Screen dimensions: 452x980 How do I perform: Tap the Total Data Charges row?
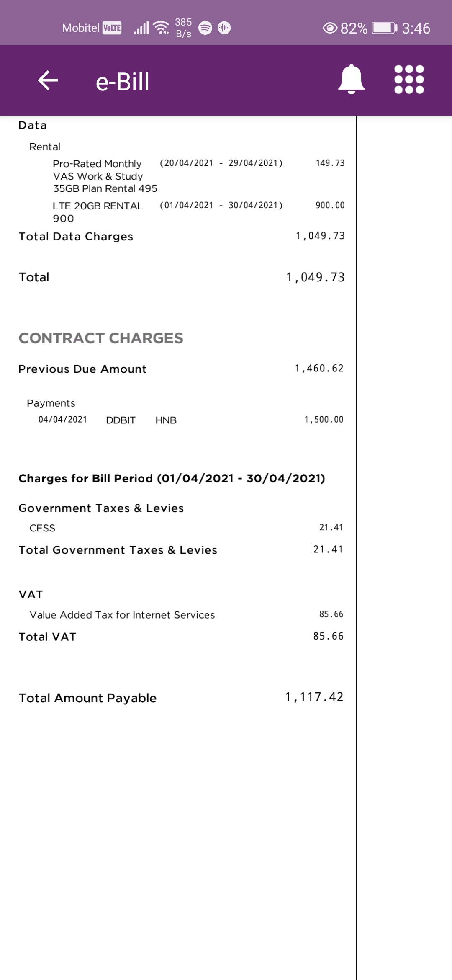(182, 236)
